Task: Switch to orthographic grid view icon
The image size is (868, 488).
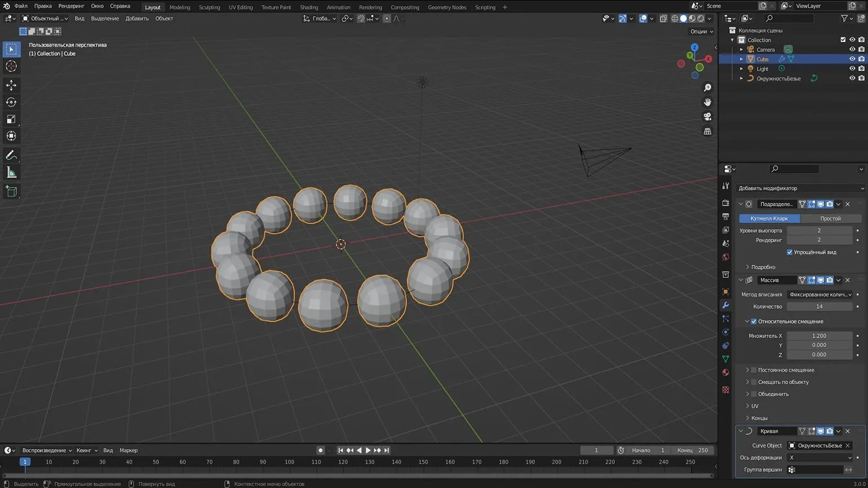Action: tap(707, 131)
